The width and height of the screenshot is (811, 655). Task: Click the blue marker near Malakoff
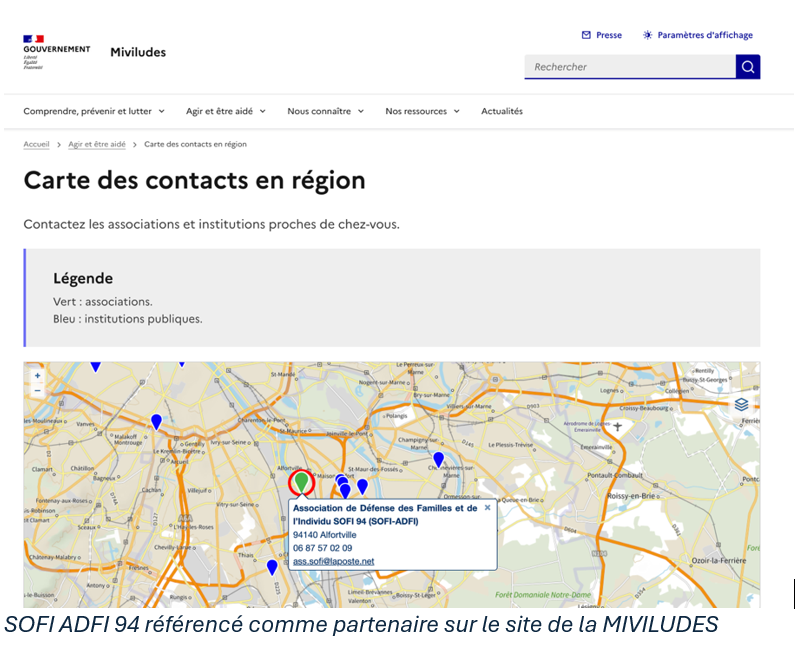click(156, 422)
